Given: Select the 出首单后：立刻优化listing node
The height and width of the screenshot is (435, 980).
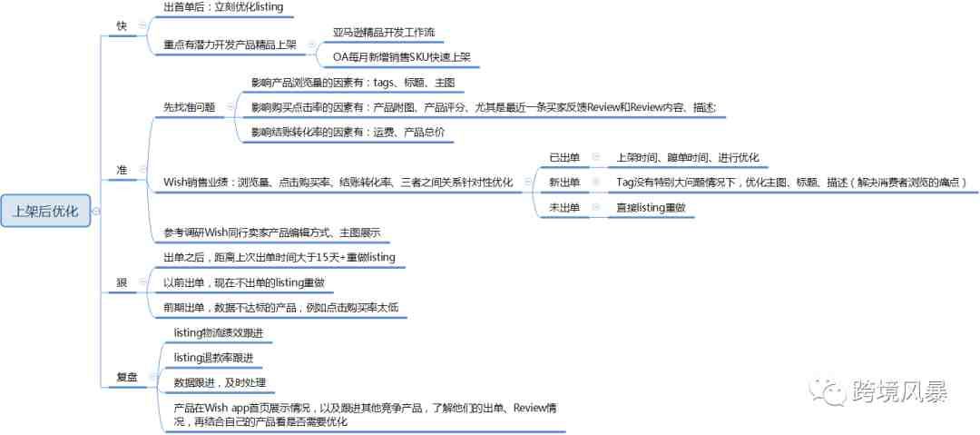Looking at the screenshot, I should tap(223, 7).
